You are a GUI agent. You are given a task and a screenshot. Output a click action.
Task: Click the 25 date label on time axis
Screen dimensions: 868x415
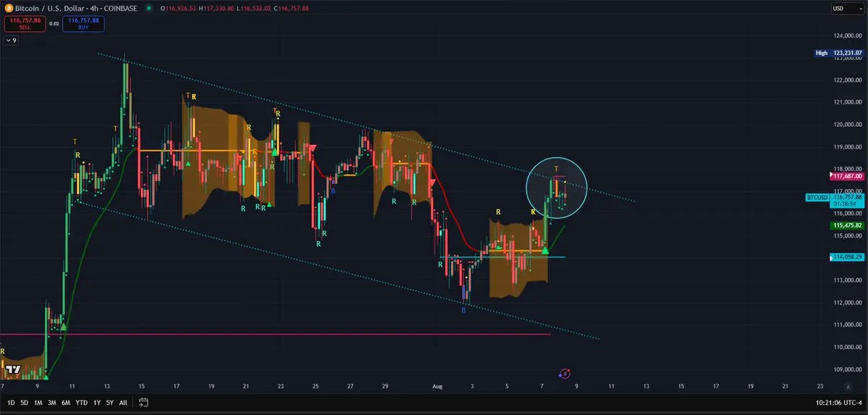316,386
